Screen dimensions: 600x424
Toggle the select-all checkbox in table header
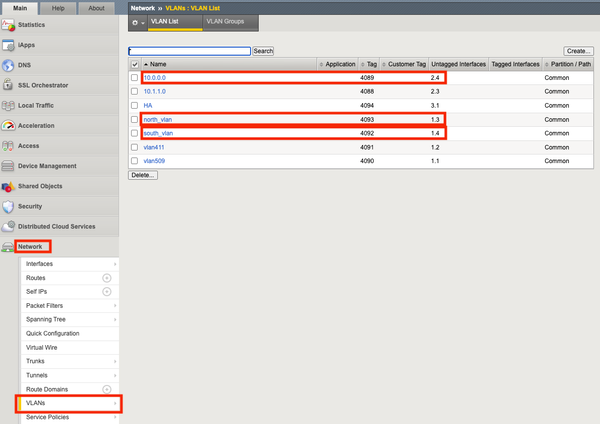pos(135,64)
